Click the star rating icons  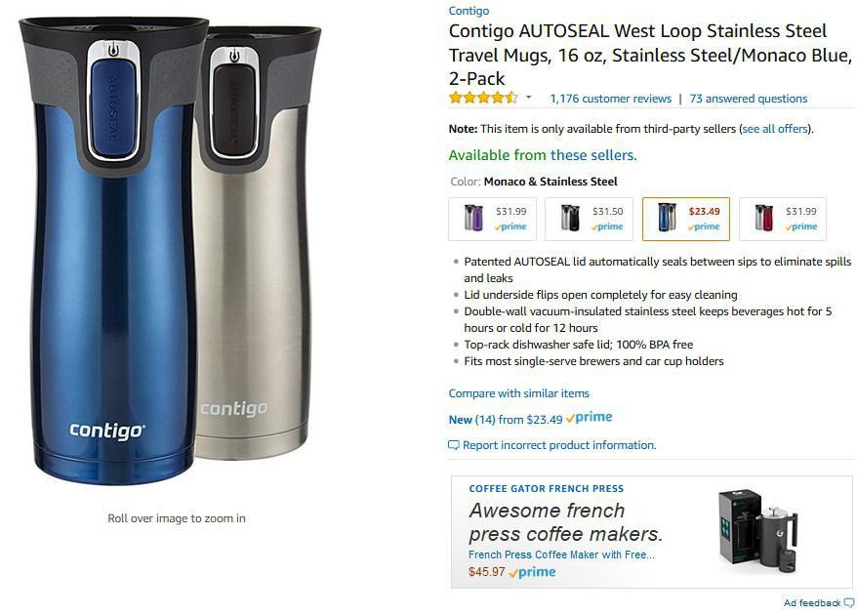tap(483, 98)
